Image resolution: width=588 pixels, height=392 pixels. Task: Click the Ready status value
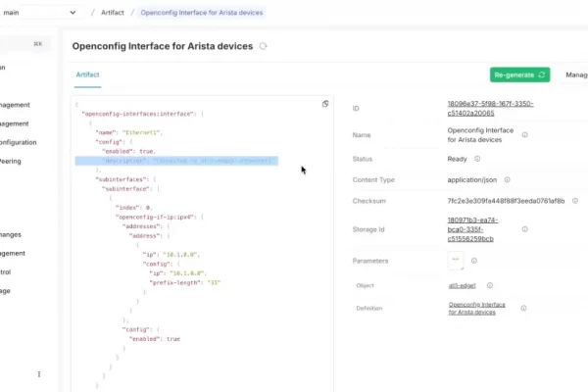[x=457, y=159]
